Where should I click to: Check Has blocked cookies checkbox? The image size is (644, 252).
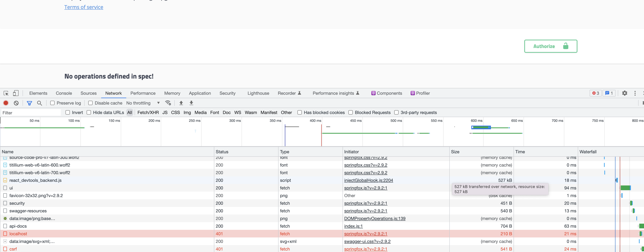pos(299,112)
